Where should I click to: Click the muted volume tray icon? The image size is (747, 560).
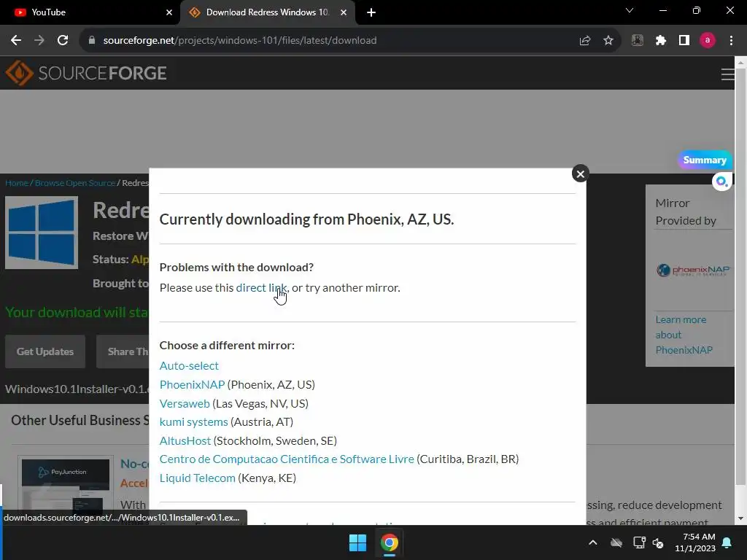pyautogui.click(x=658, y=542)
